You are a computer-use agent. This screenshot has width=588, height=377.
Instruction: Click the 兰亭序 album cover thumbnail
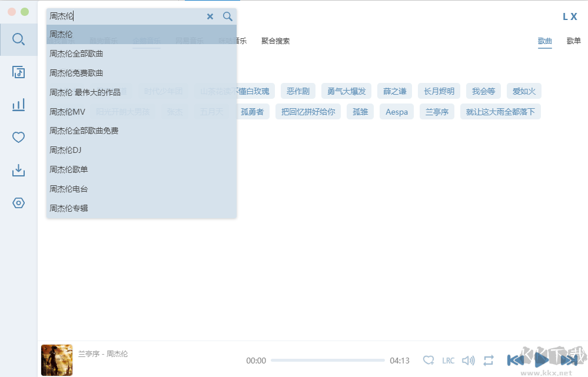(57, 360)
